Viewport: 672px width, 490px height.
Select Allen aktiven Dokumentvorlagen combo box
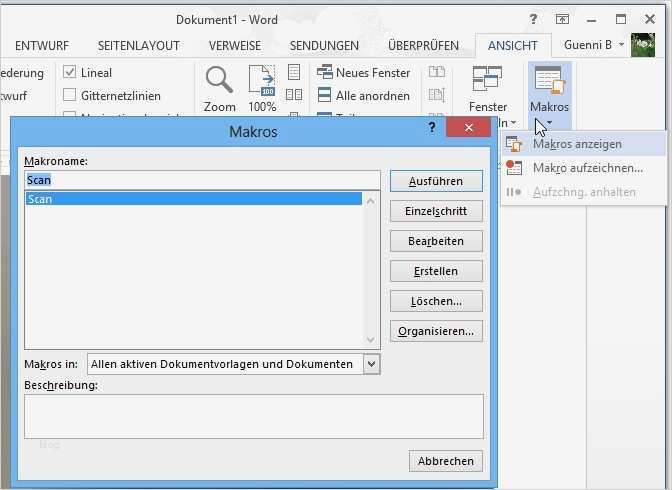[234, 364]
